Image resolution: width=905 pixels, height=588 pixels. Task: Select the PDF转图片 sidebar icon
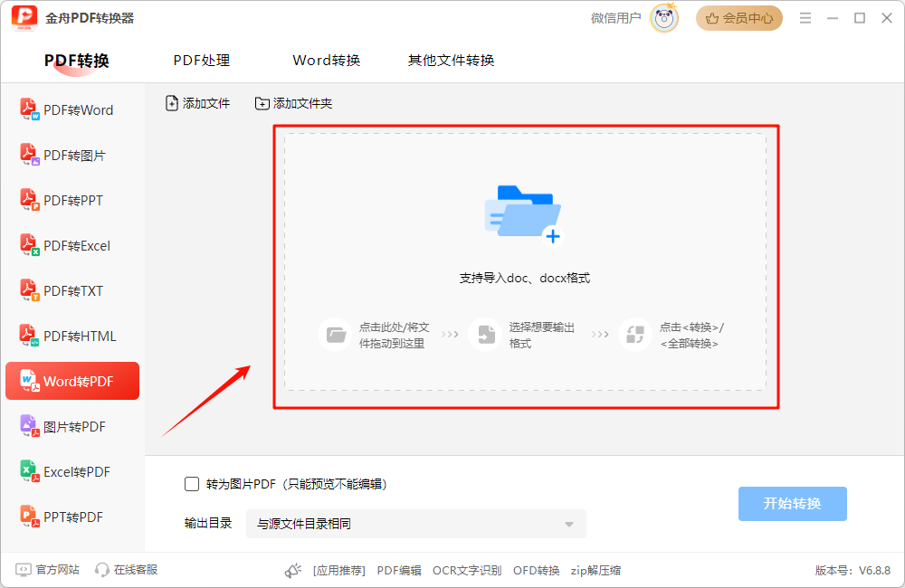(30, 155)
